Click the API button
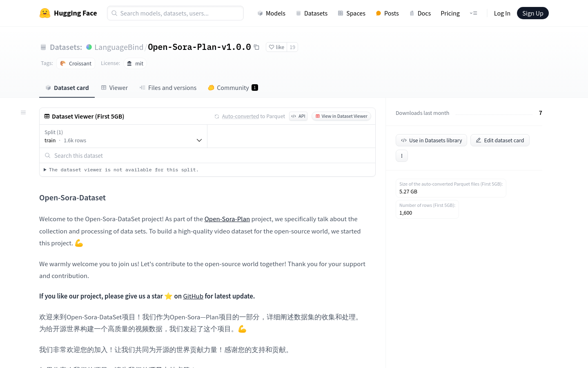This screenshot has width=588, height=368. [298, 116]
